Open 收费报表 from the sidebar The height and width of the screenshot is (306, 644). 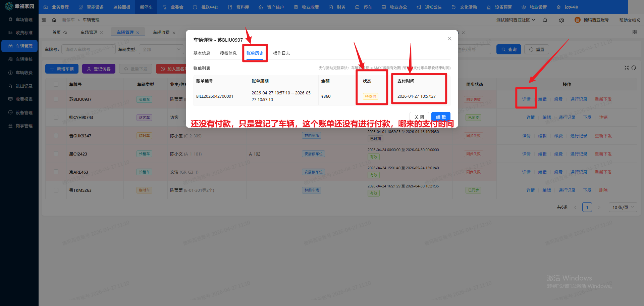[19, 99]
